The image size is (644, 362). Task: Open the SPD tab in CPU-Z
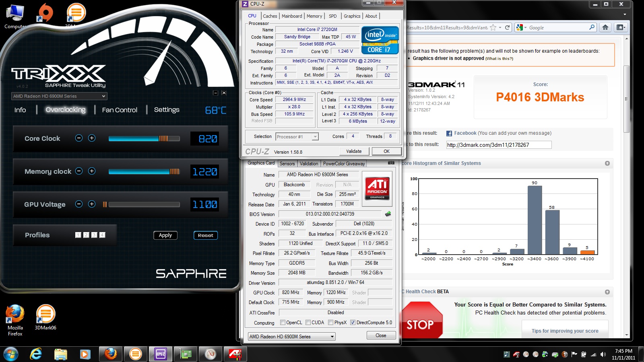pos(332,16)
